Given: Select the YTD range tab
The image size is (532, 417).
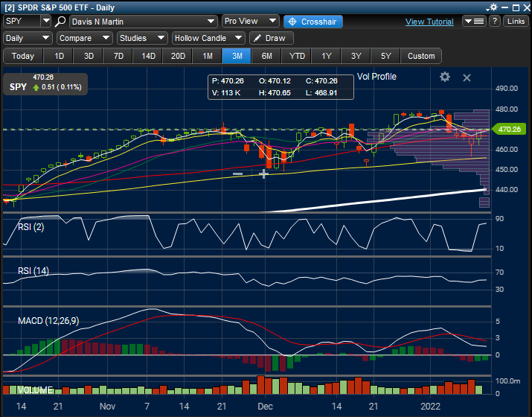Looking at the screenshot, I should point(297,56).
